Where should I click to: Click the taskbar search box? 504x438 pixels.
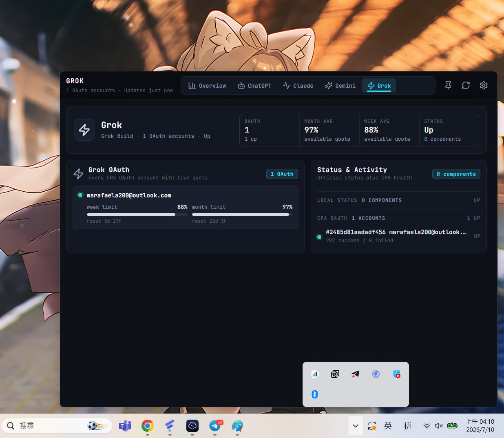point(57,426)
